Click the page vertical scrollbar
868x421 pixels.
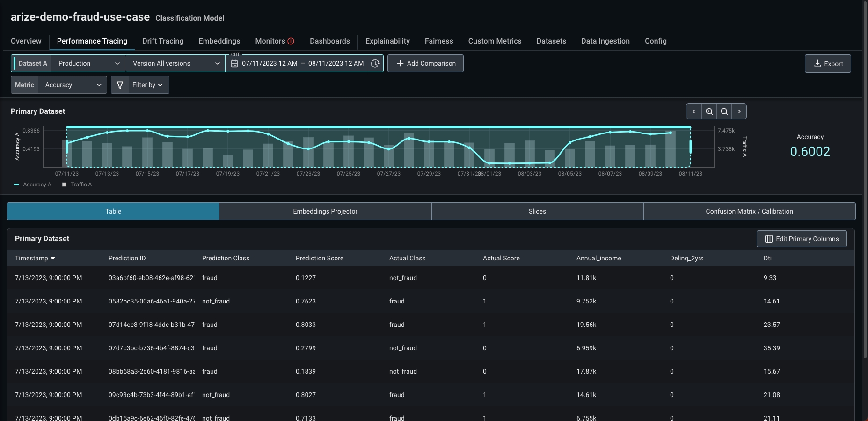coord(865,180)
